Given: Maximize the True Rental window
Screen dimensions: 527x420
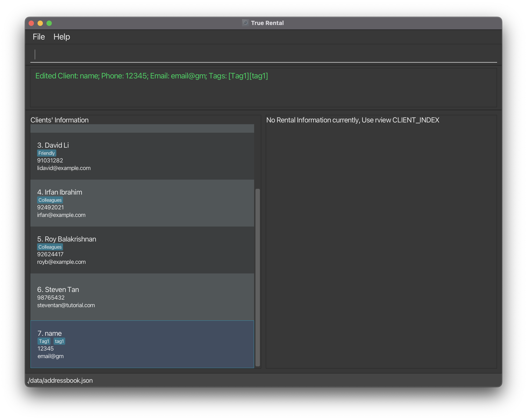Looking at the screenshot, I should pyautogui.click(x=49, y=23).
